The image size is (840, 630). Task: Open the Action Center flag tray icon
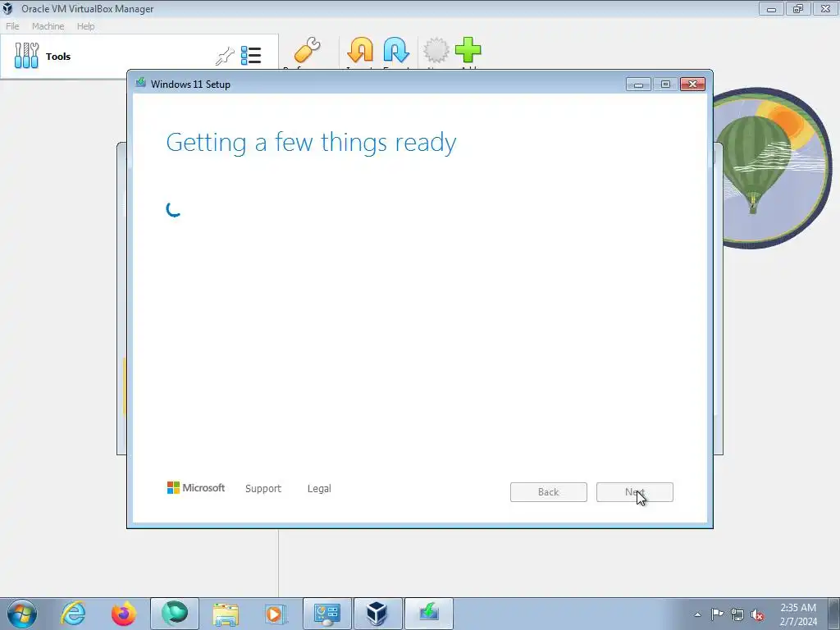717,614
